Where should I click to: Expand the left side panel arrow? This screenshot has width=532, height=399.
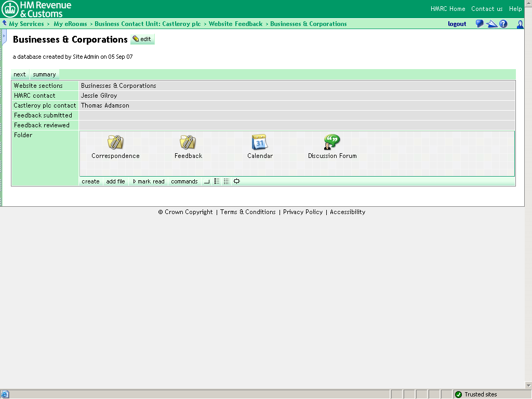point(4,36)
